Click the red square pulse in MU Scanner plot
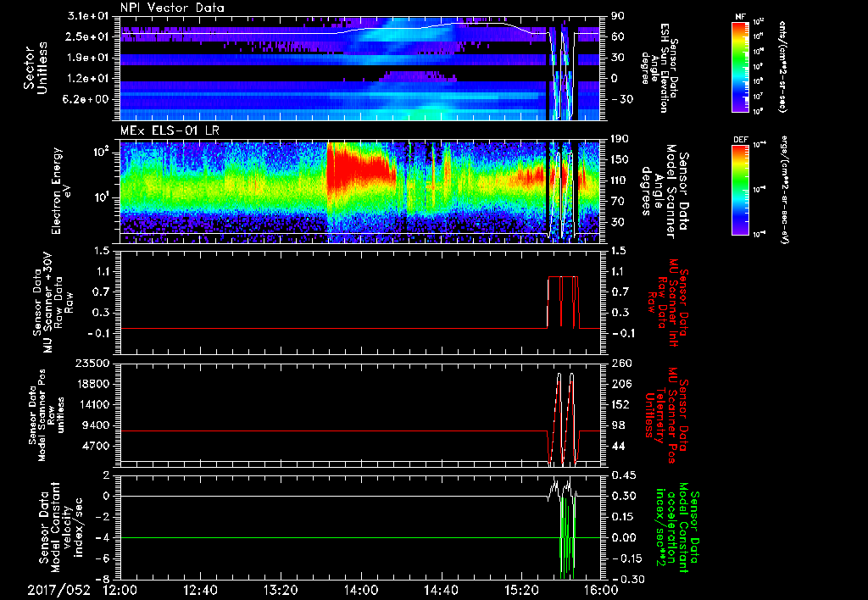Image resolution: width=868 pixels, height=600 pixels. pyautogui.click(x=563, y=303)
